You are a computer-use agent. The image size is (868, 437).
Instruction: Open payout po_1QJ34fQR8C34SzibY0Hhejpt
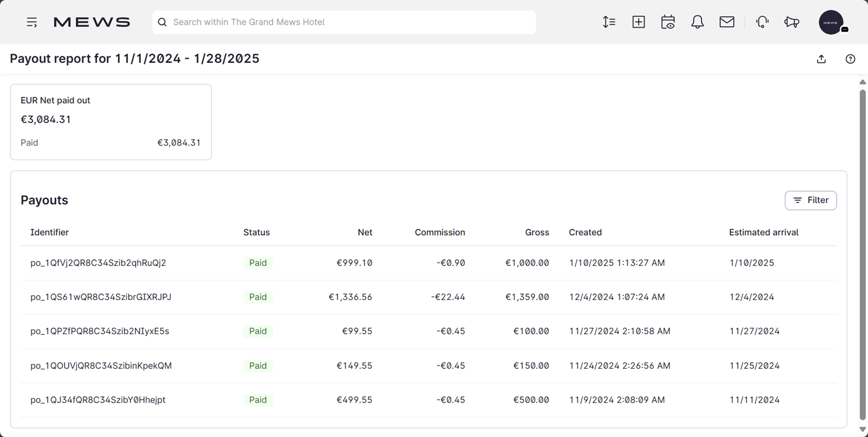98,400
